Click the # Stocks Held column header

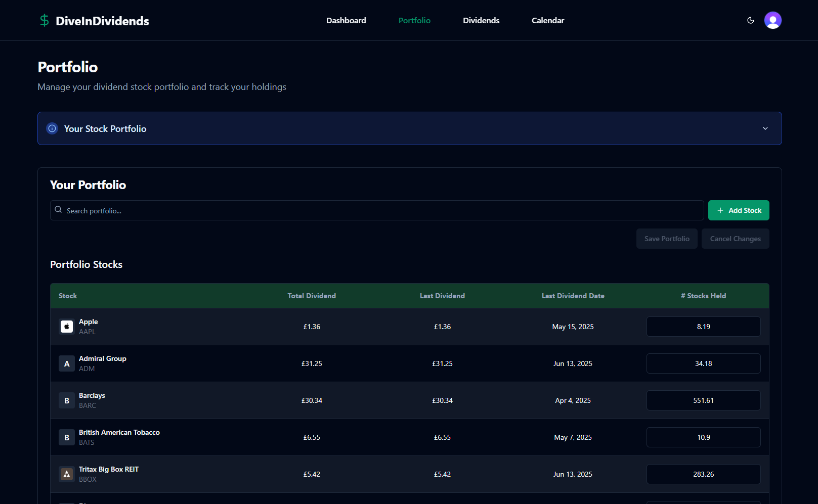704,296
